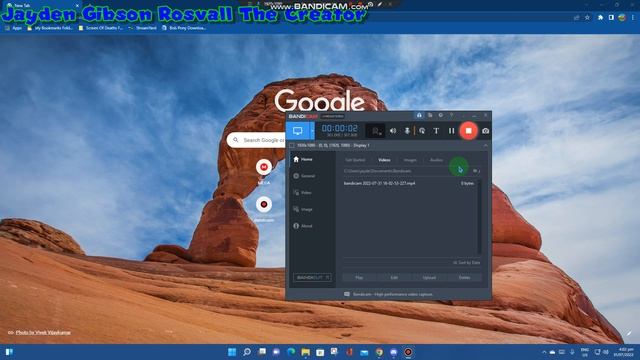This screenshot has height=360, width=640.
Task: Click the video list vertical scrollbar
Action: click(479, 217)
